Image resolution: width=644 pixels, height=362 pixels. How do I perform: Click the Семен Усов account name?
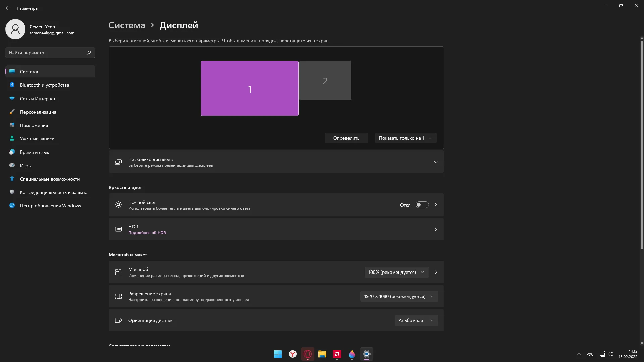(42, 27)
